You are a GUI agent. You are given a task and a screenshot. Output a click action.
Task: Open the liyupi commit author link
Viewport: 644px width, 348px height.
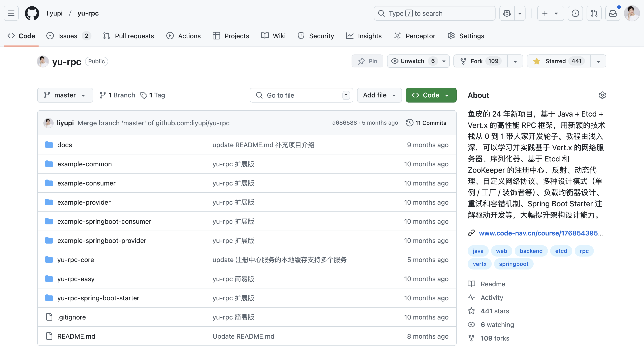65,123
